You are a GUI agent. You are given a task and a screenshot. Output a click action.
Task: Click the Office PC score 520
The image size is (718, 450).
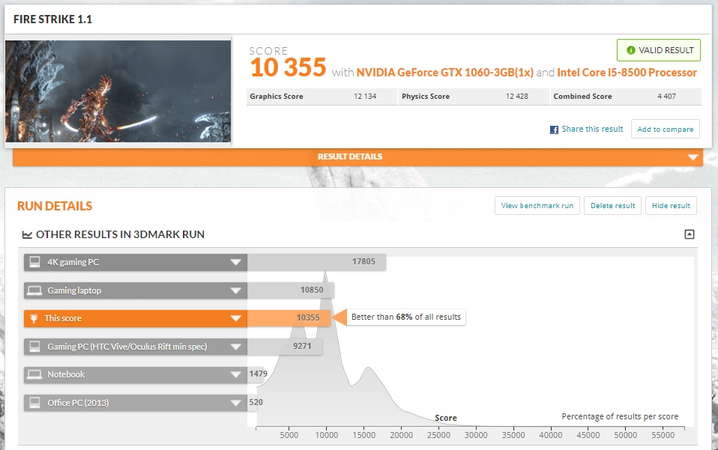tap(256, 402)
